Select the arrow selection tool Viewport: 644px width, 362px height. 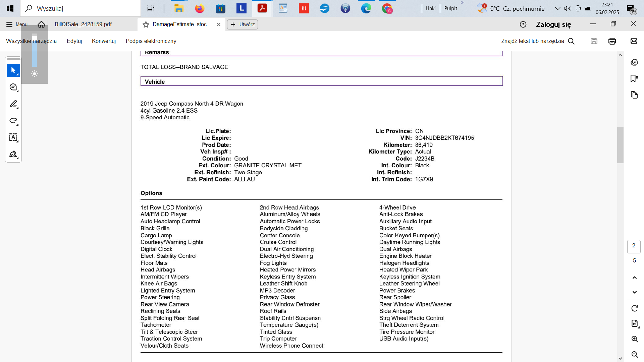click(13, 70)
